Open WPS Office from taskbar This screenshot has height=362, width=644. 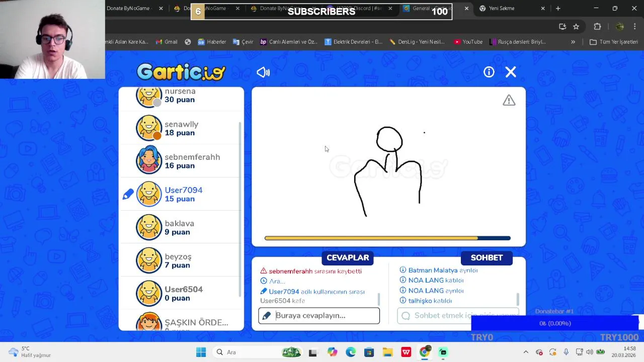click(x=406, y=352)
